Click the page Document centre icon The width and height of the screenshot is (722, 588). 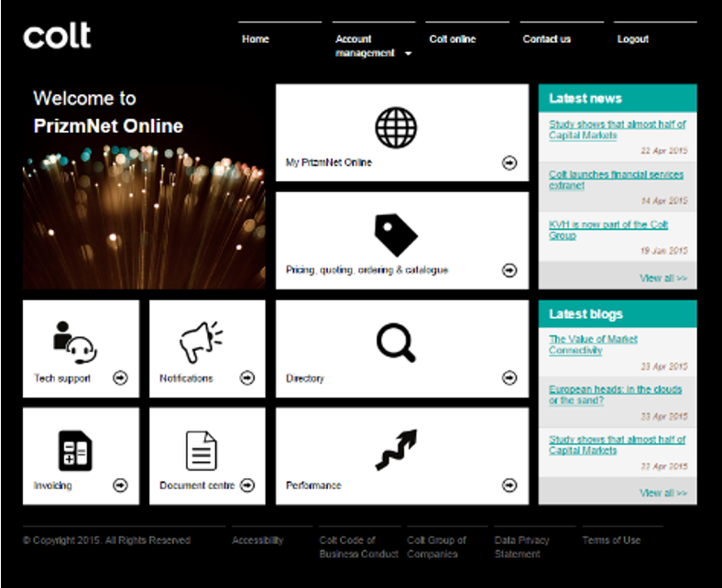click(202, 451)
